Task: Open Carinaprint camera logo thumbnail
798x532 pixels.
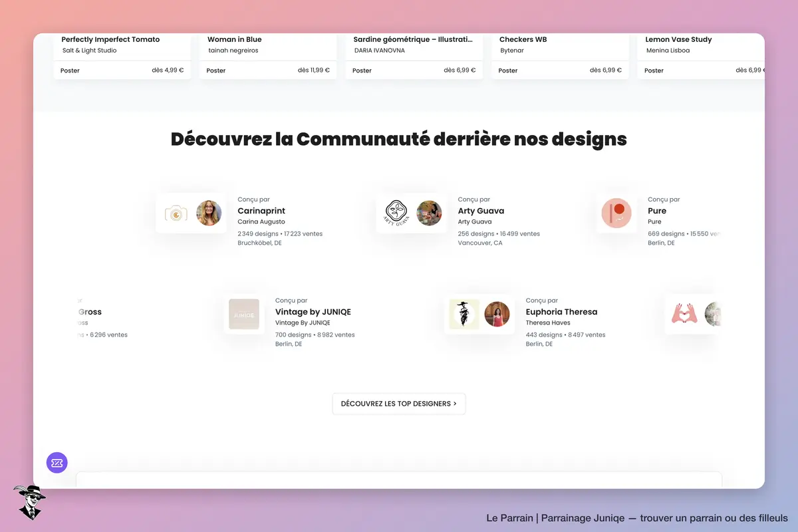Action: coord(176,213)
